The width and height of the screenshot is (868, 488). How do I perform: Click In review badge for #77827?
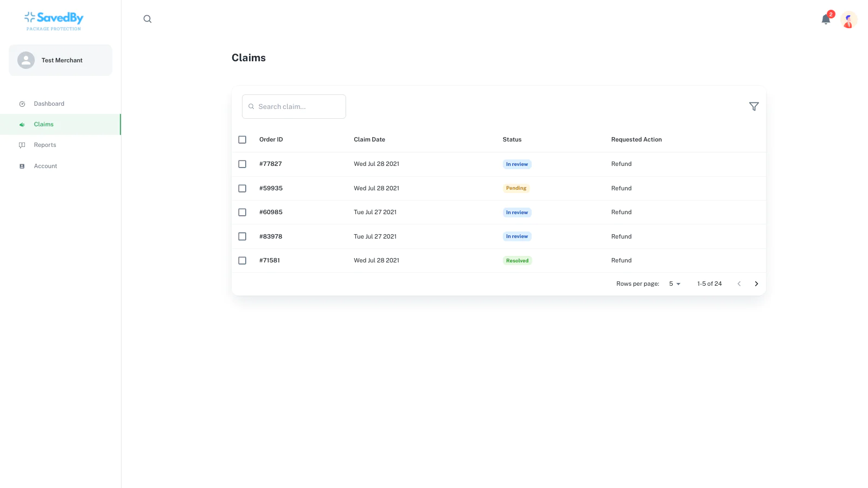(x=517, y=164)
